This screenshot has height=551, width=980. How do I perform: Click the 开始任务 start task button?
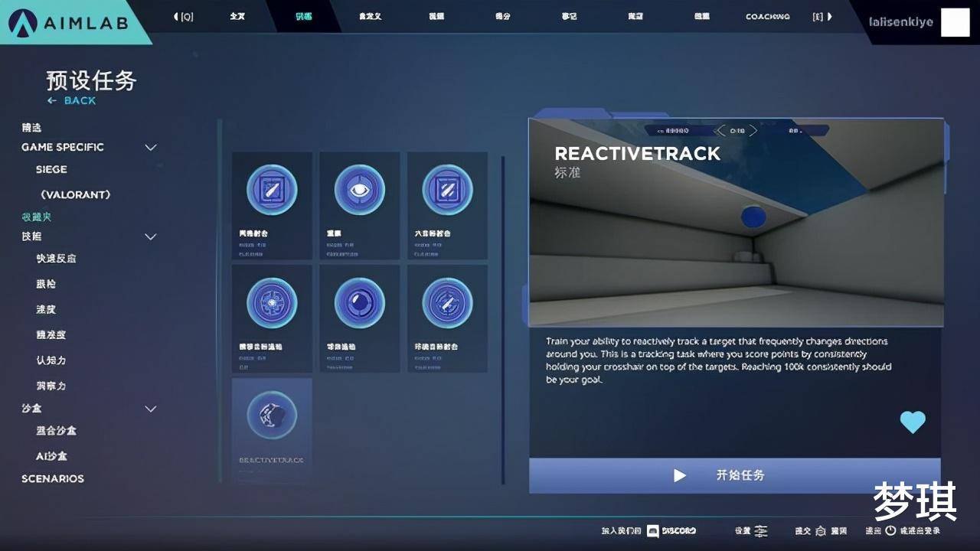tap(734, 475)
